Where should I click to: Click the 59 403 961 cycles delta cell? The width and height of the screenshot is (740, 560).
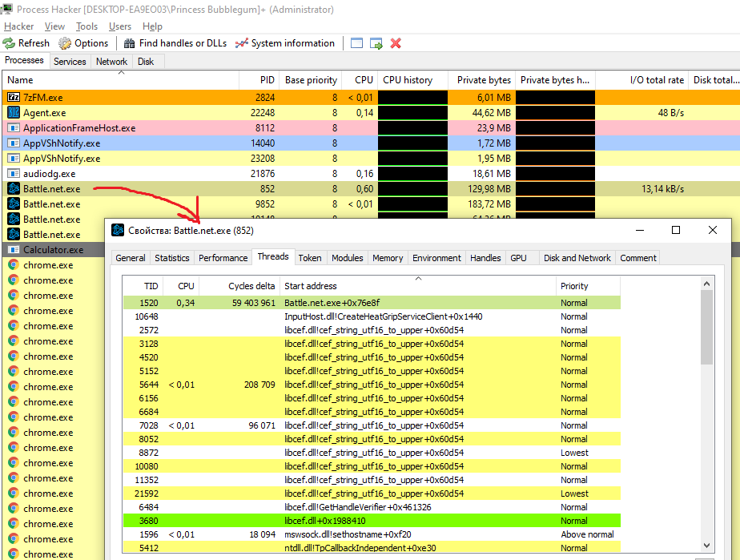pyautogui.click(x=239, y=303)
